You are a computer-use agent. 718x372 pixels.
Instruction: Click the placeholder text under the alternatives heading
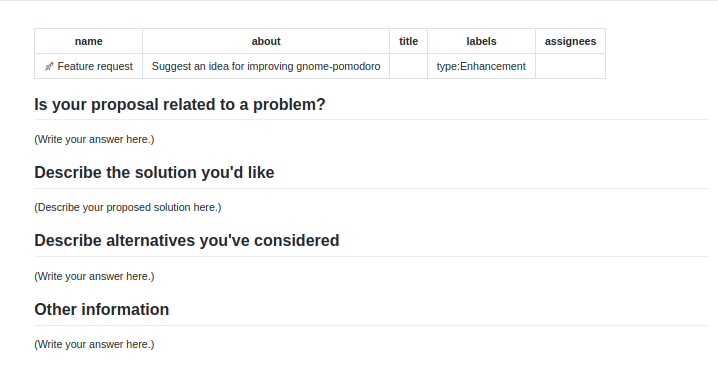pyautogui.click(x=94, y=276)
